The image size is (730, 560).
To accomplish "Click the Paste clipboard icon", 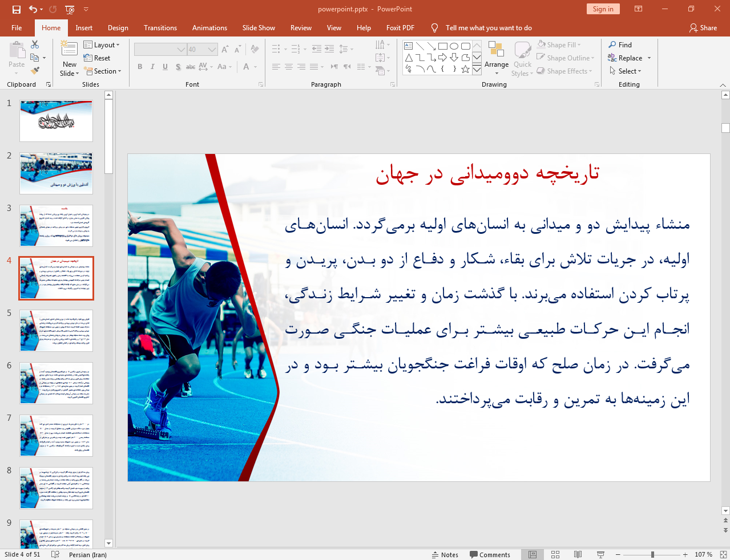I will (x=17, y=50).
